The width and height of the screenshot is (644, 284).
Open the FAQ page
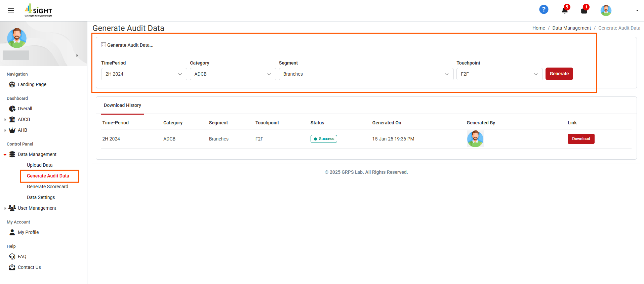click(22, 256)
